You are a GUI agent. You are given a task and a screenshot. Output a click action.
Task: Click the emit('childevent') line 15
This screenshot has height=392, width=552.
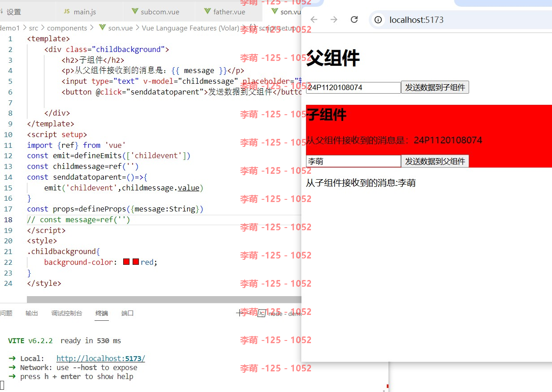pos(124,188)
